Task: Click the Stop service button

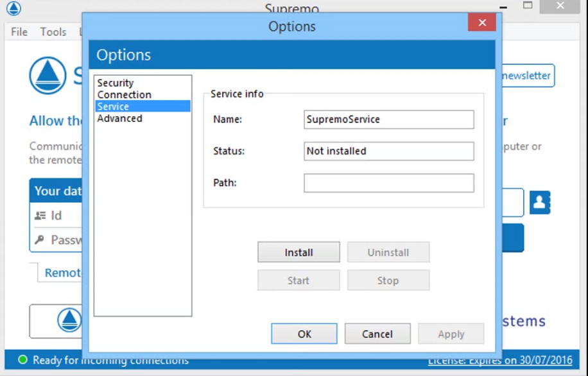Action: point(388,280)
